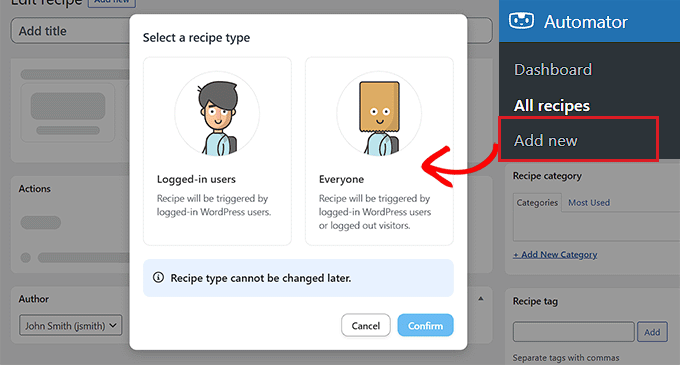The width and height of the screenshot is (680, 365).
Task: Open the Author dropdown John Smith (jsmith)
Action: (71, 326)
